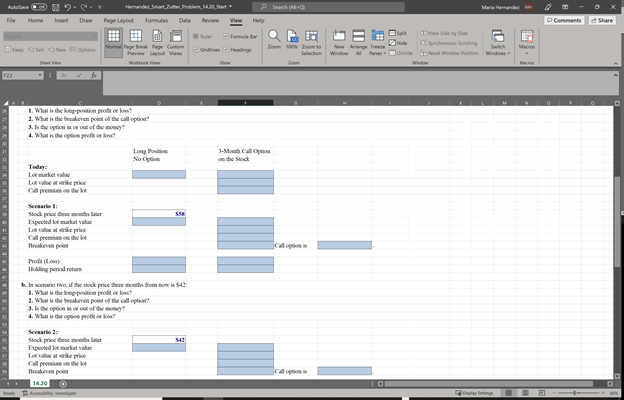
Task: Expand the formula bar
Action: pos(616,75)
